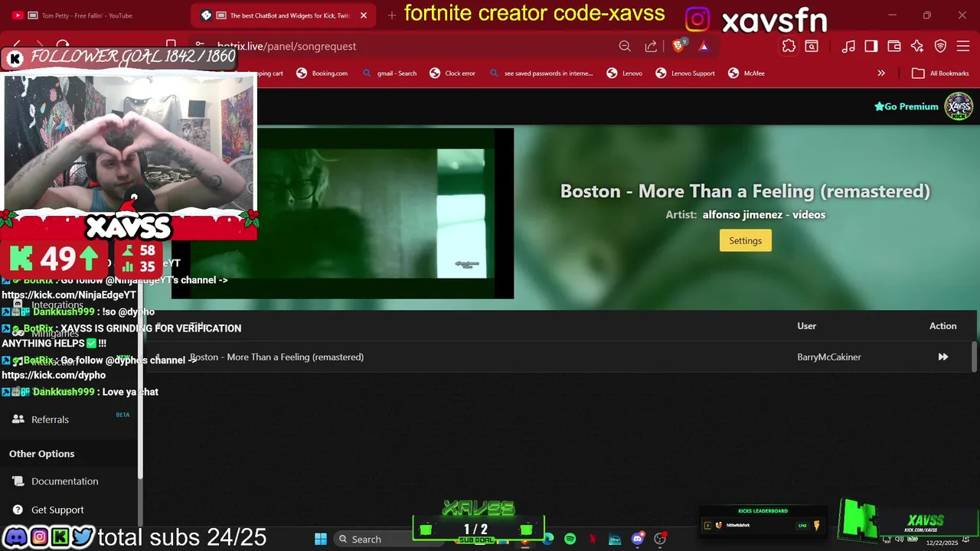Open the gmail - Search bookmark
The width and height of the screenshot is (980, 551).
point(389,73)
